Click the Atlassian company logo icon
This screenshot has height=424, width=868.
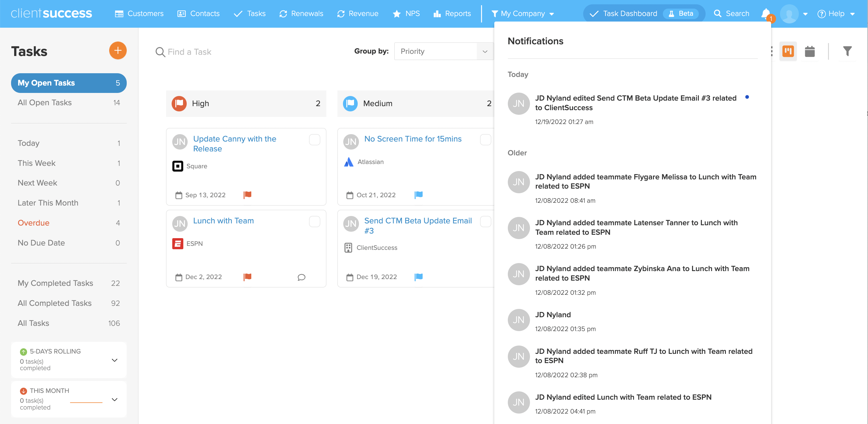coord(349,162)
